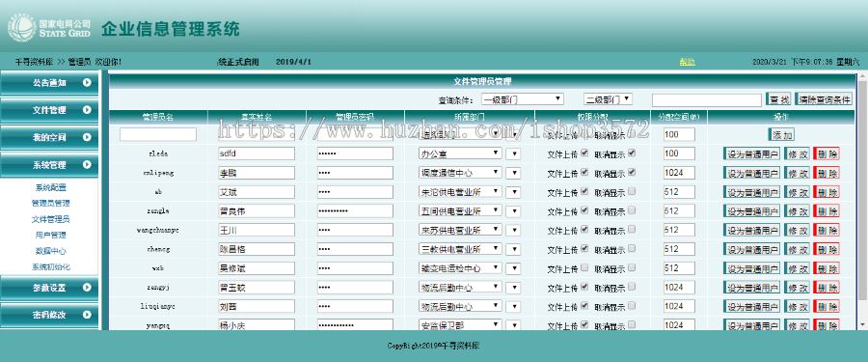Click arrow icon on 参数设置 menu
The height and width of the screenshot is (362, 868).
pyautogui.click(x=87, y=287)
